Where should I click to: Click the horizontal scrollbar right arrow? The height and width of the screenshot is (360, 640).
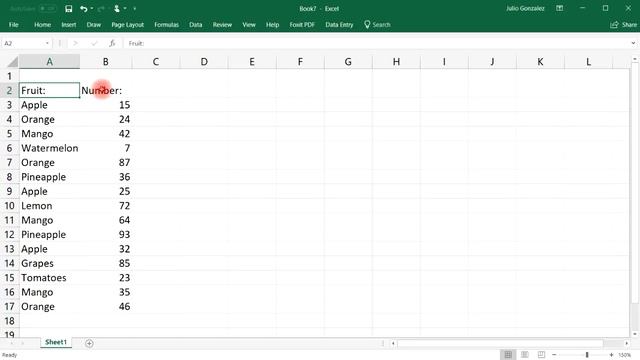(x=627, y=343)
